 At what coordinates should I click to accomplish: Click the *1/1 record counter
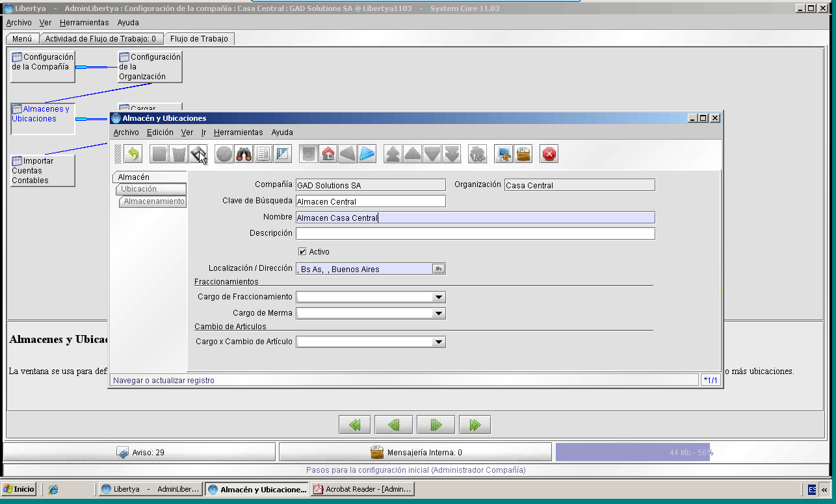[x=711, y=380]
